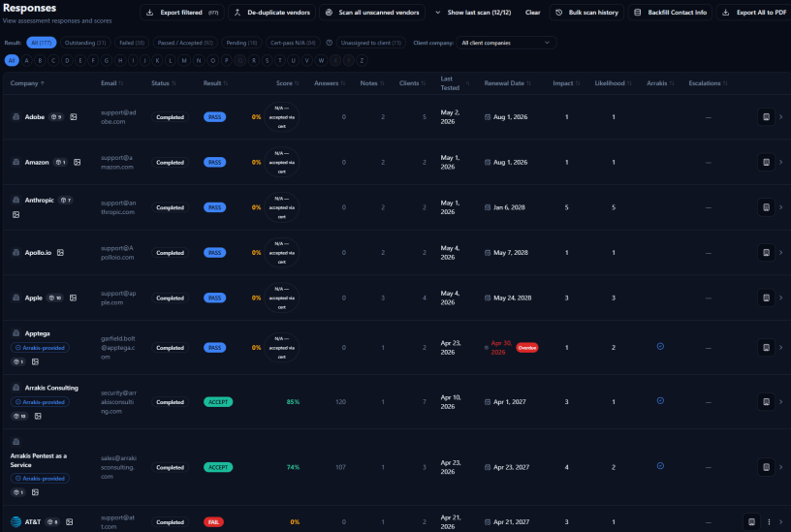The image size is (791, 532).
Task: Filter by Unassigned to client
Action: (x=370, y=43)
